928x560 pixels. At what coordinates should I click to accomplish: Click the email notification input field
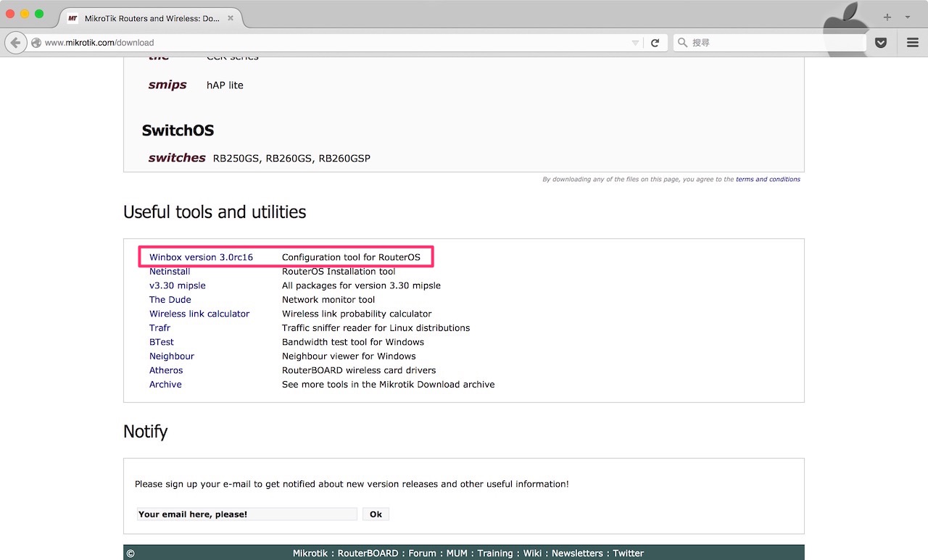246,514
